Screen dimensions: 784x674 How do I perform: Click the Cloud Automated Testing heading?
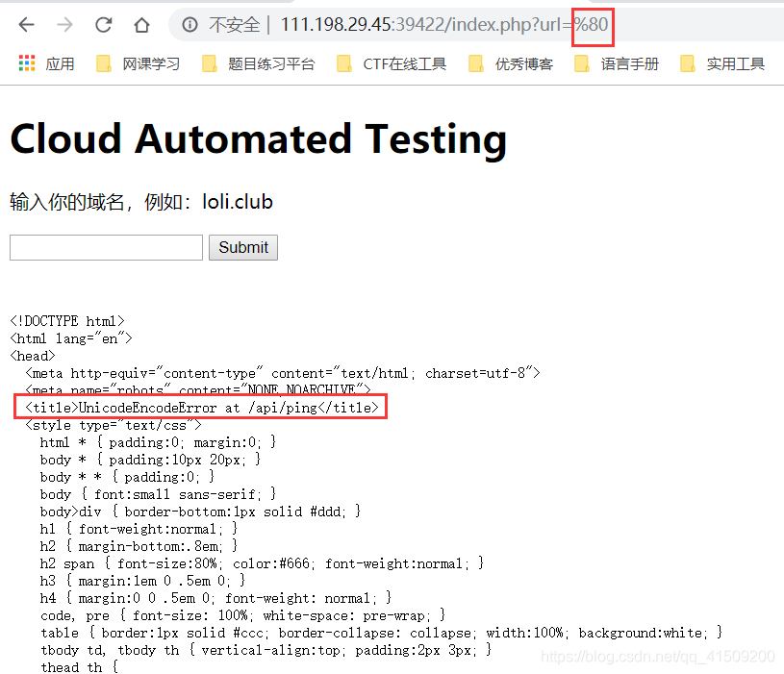[x=259, y=138]
